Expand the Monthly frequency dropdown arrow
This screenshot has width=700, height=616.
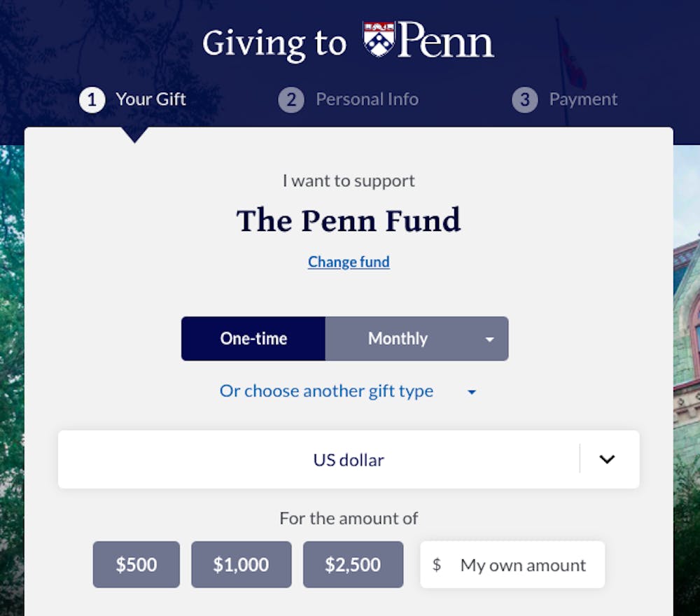489,339
